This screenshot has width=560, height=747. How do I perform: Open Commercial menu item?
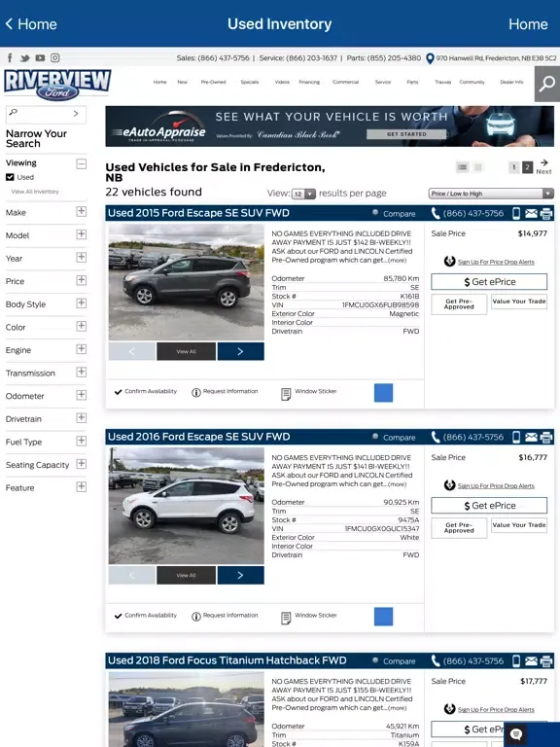pyautogui.click(x=346, y=82)
